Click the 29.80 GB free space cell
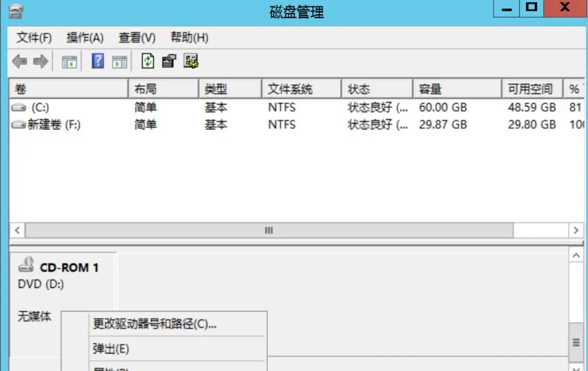588x371 pixels. (x=532, y=125)
